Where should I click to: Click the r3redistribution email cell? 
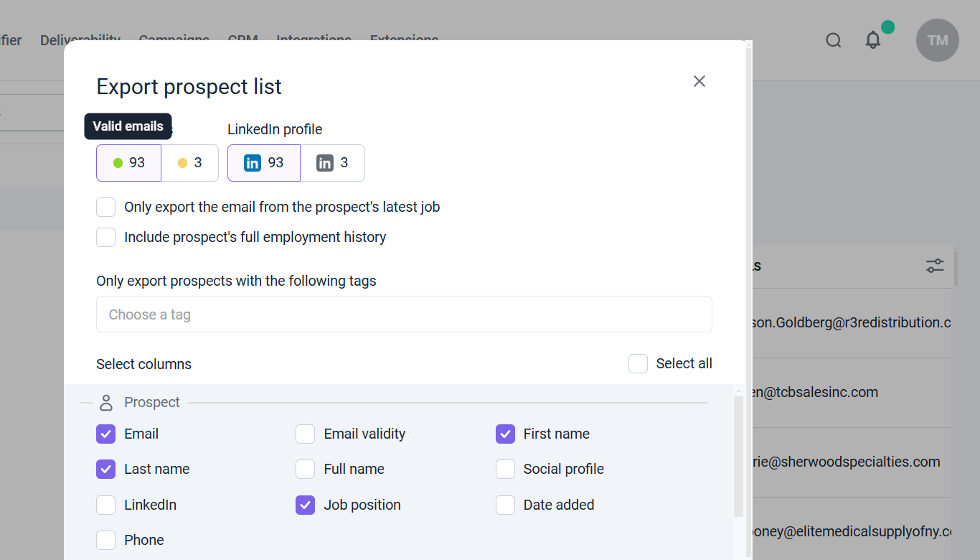point(851,323)
